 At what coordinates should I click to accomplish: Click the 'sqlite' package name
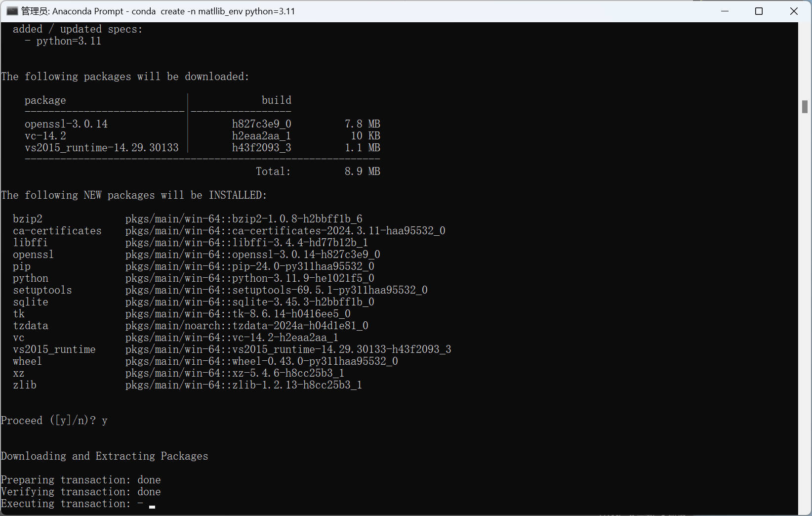[x=31, y=302]
